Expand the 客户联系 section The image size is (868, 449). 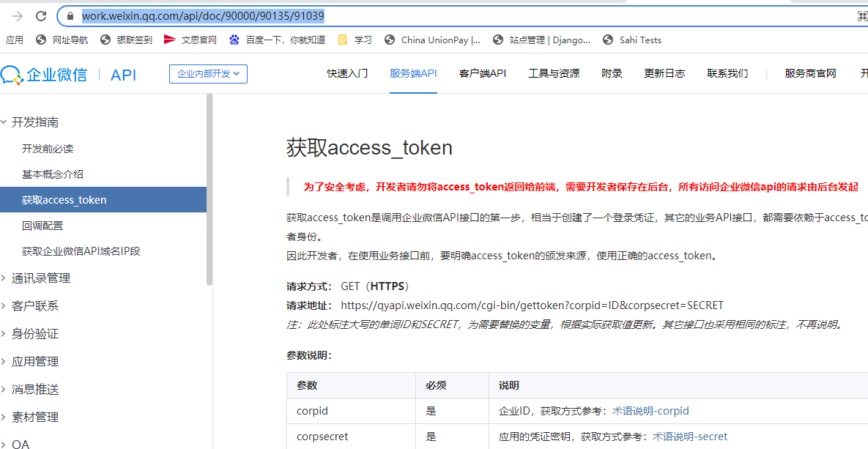[30, 305]
